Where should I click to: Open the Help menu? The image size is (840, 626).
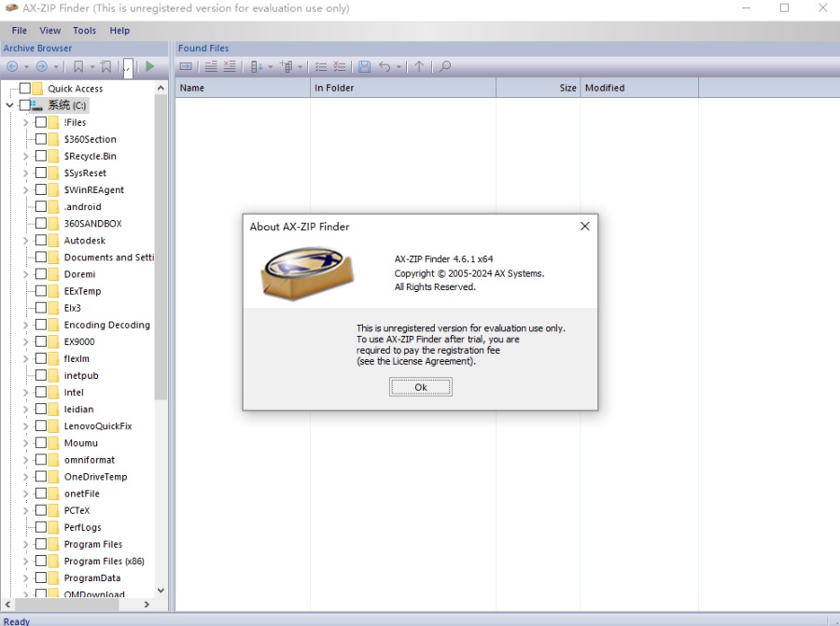coord(119,31)
